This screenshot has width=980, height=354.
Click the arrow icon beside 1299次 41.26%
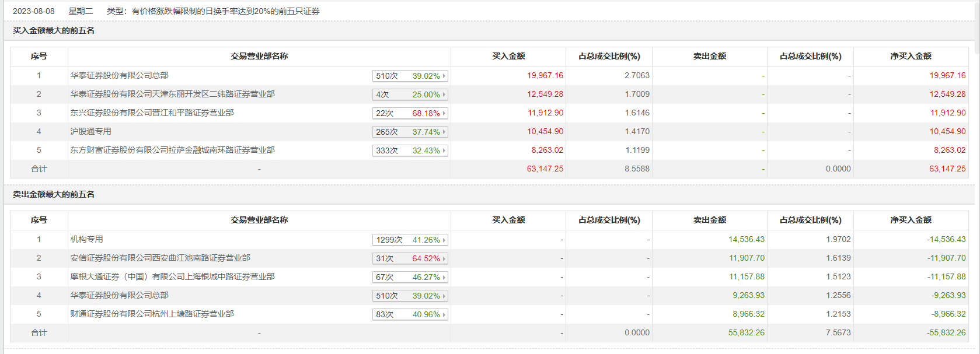coord(444,240)
